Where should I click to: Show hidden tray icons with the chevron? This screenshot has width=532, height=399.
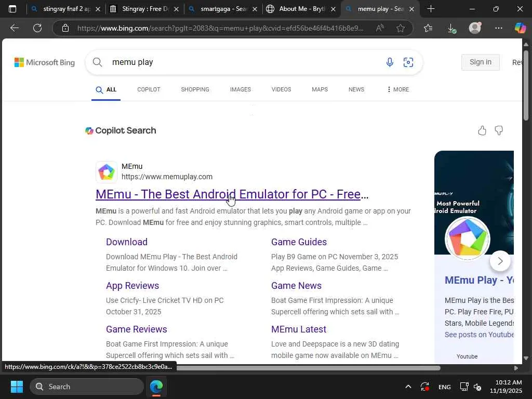(x=408, y=387)
